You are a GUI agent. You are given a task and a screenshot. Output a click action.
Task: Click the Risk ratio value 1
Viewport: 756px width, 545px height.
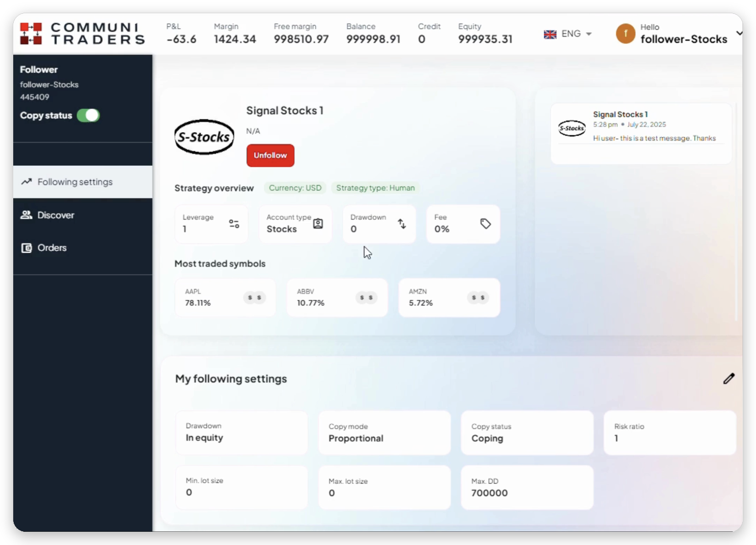616,438
